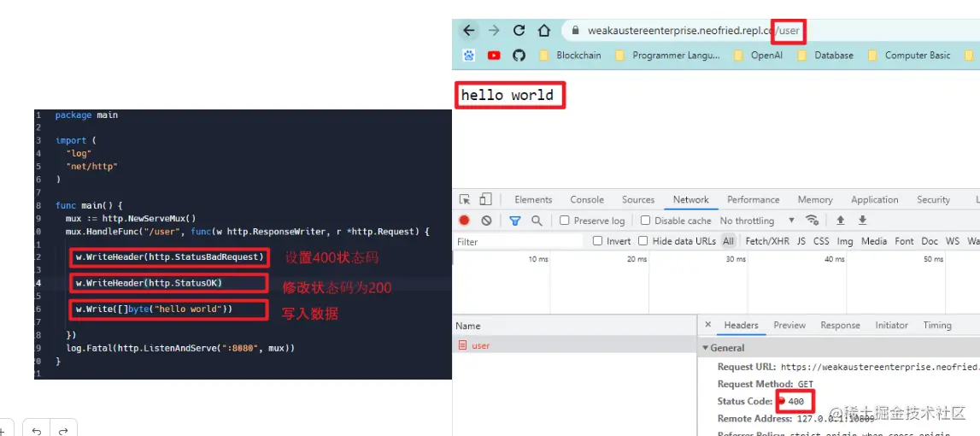Open network conditions Wi-Fi gear icon
This screenshot has width=980, height=436.
coord(812,221)
